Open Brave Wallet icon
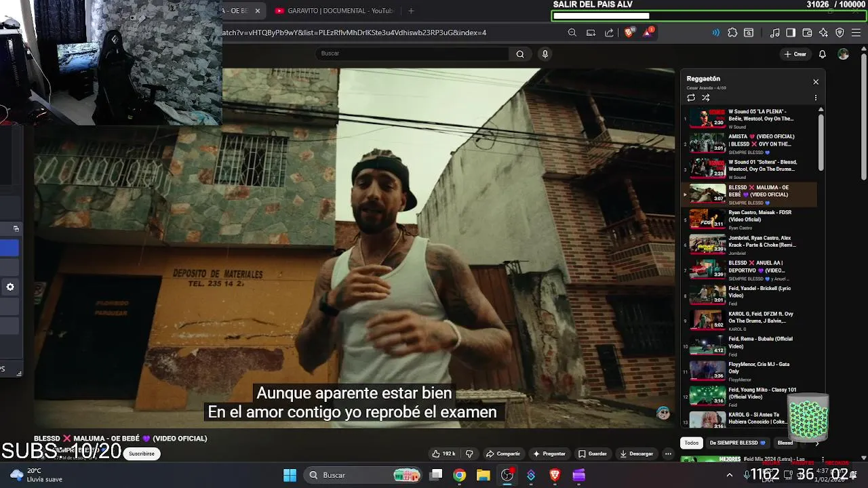868x488 pixels. pos(807,33)
